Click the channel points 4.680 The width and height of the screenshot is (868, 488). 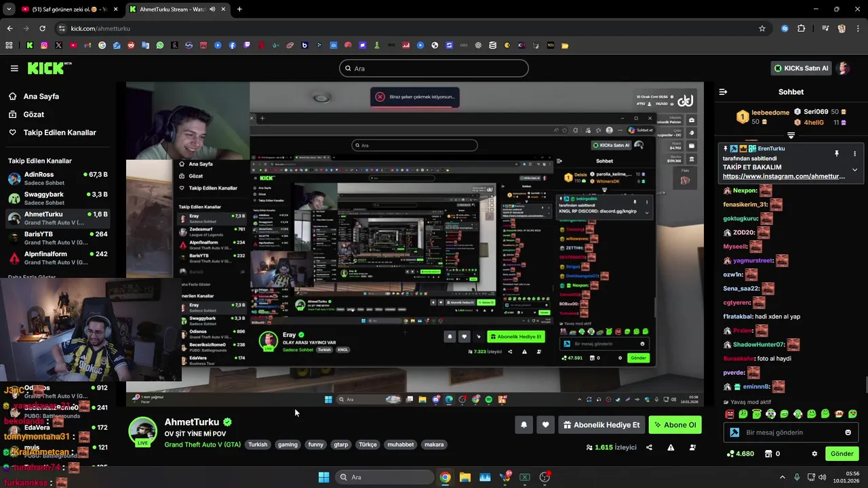pyautogui.click(x=739, y=453)
